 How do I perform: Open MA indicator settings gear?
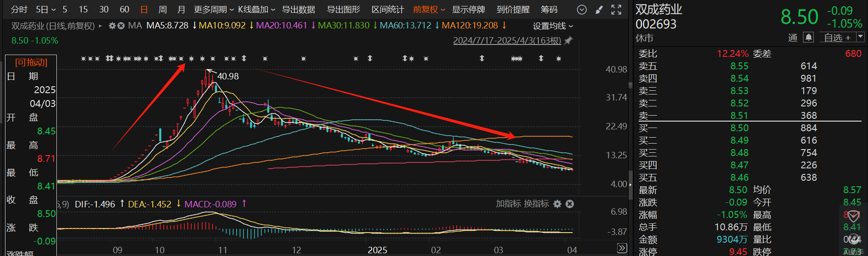coord(112,26)
